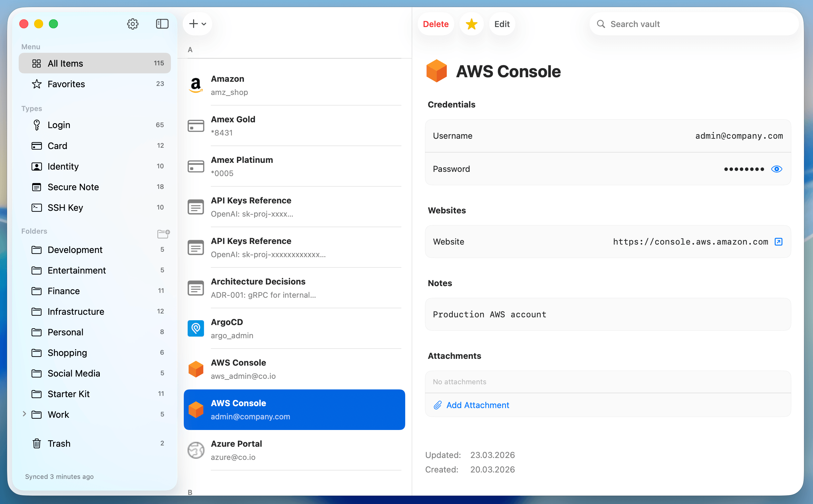This screenshot has width=813, height=504.
Task: Select the Amex Platinum card entry
Action: (x=294, y=166)
